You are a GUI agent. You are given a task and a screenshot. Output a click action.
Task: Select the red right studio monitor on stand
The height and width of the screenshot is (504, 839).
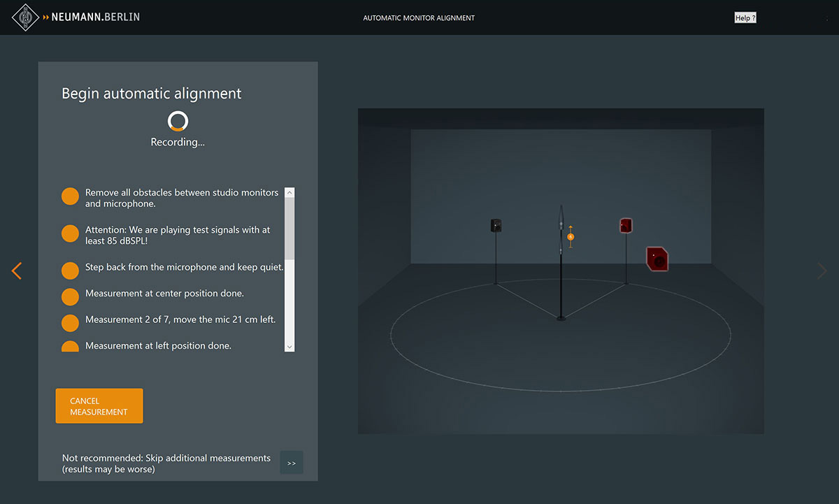626,225
